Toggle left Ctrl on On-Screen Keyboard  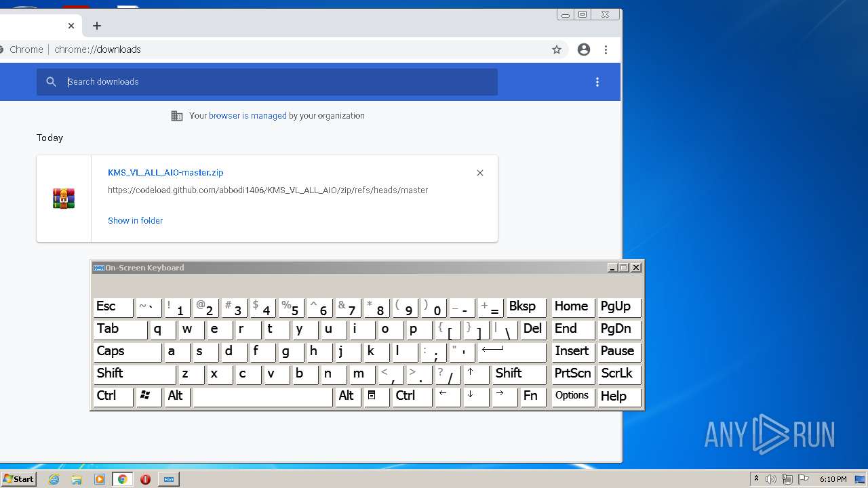[x=113, y=397]
